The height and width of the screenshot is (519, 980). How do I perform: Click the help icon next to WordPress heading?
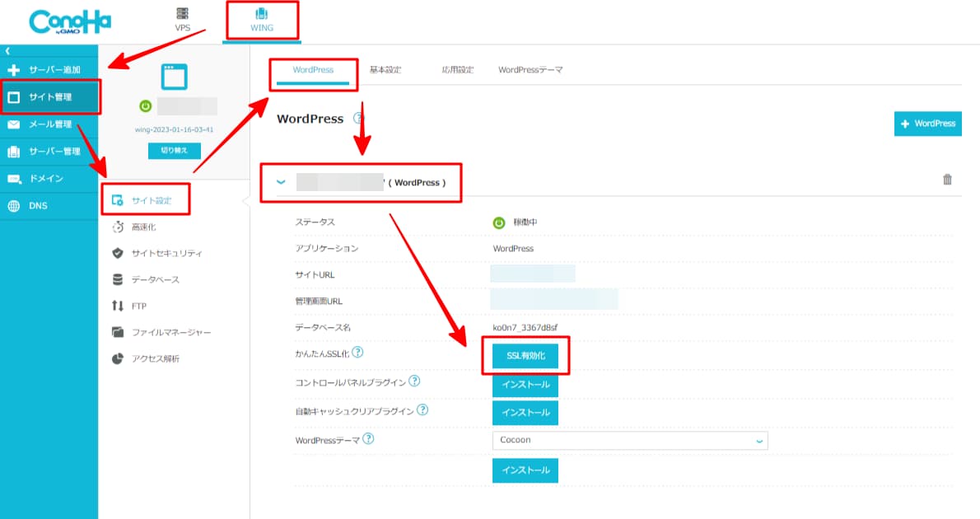click(358, 118)
